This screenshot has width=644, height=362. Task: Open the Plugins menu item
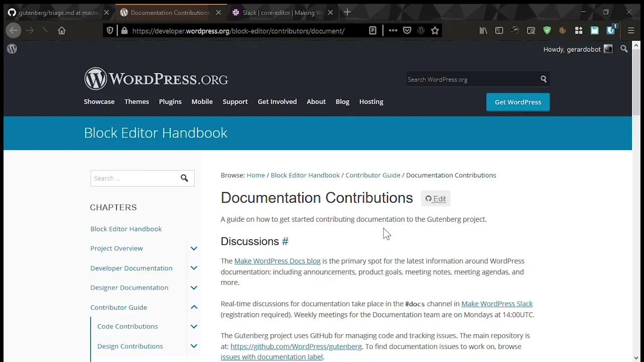coord(170,102)
